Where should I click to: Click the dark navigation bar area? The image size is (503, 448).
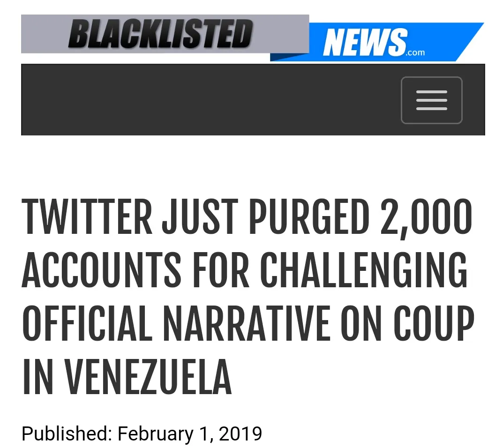point(206,100)
